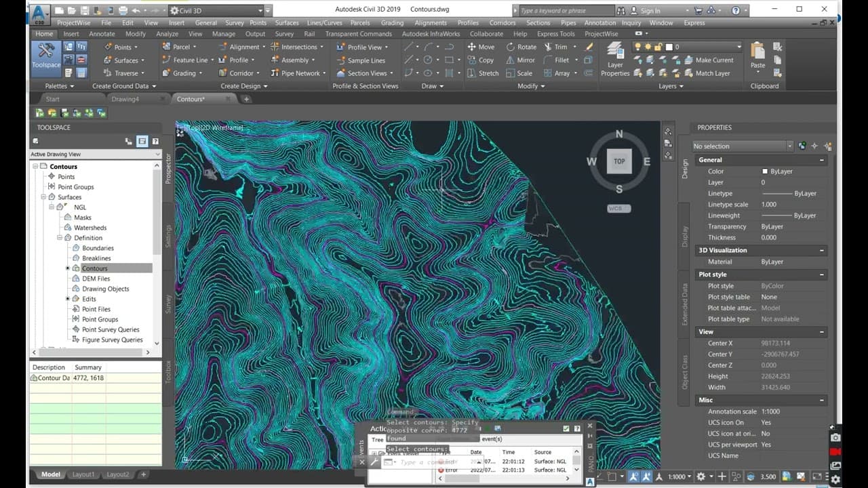
Task: Switch to the Analyze ribbon tab
Action: pos(167,33)
